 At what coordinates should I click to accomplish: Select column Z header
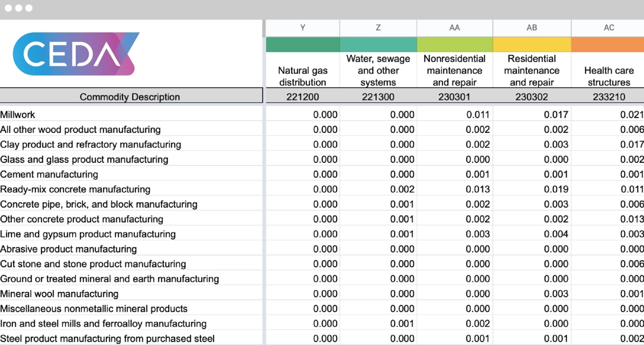click(378, 28)
